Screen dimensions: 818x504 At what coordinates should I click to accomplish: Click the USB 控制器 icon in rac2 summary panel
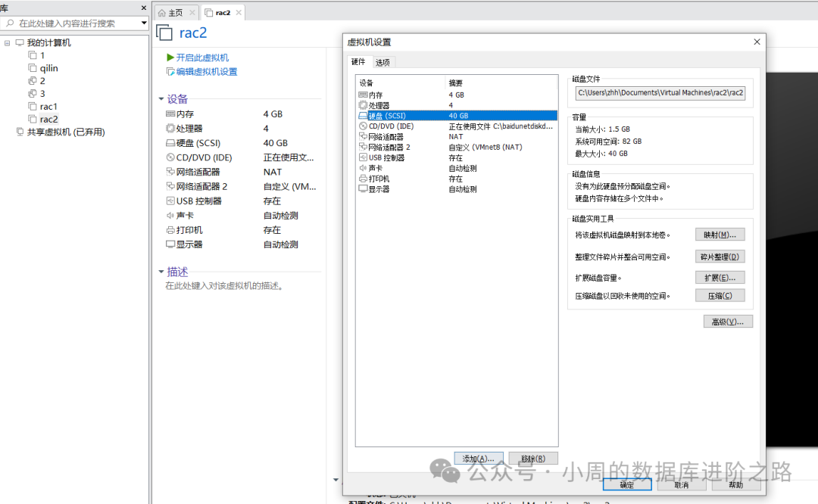tap(170, 201)
